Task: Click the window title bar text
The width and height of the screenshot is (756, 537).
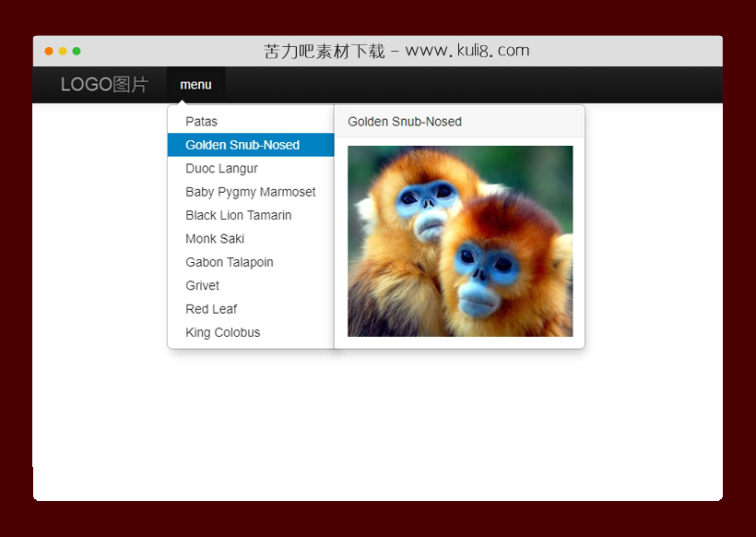Action: [396, 51]
